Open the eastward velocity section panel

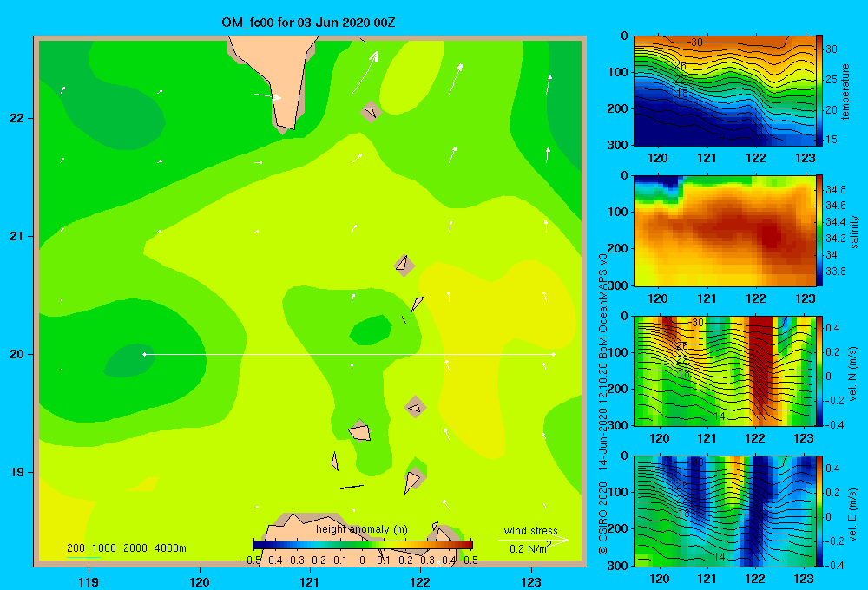725,511
